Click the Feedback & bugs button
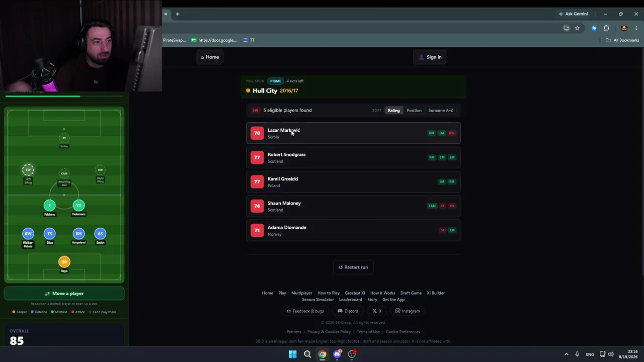Image resolution: width=644 pixels, height=362 pixels. point(305,311)
